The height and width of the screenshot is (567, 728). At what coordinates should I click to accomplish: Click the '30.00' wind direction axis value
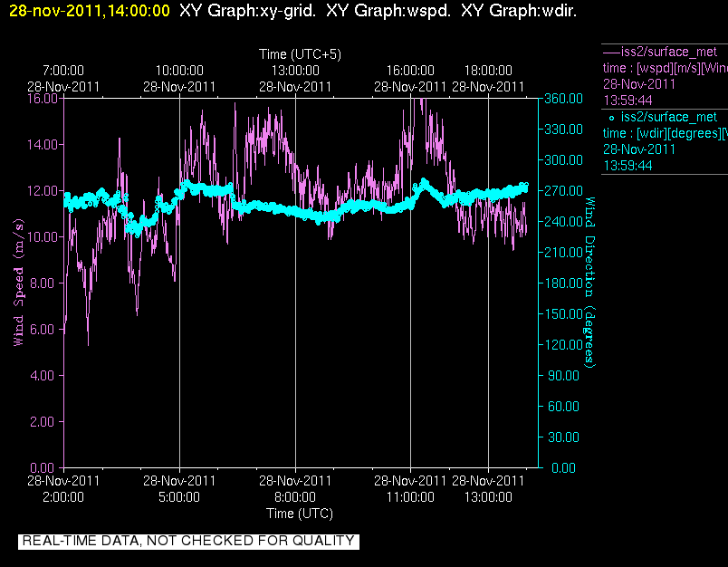[565, 437]
